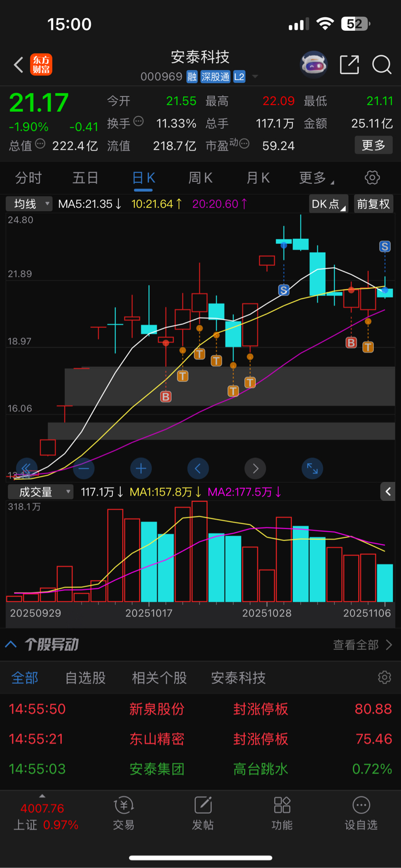Open the 成交量 indicator dropdown
Viewport: 401px width, 868px height.
tap(40, 492)
